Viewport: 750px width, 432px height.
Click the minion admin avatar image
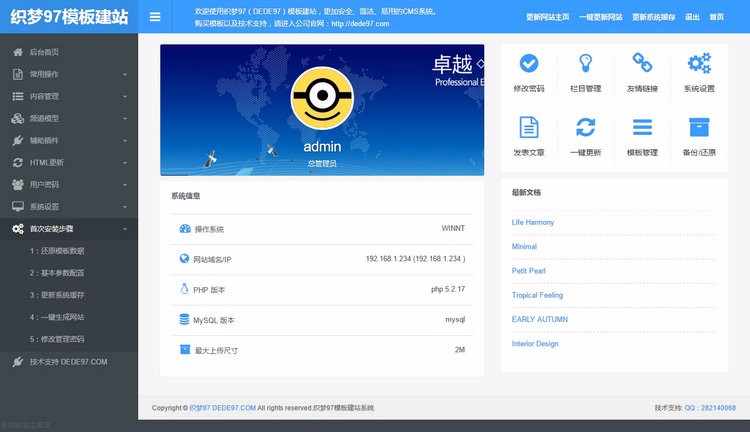pyautogui.click(x=322, y=98)
